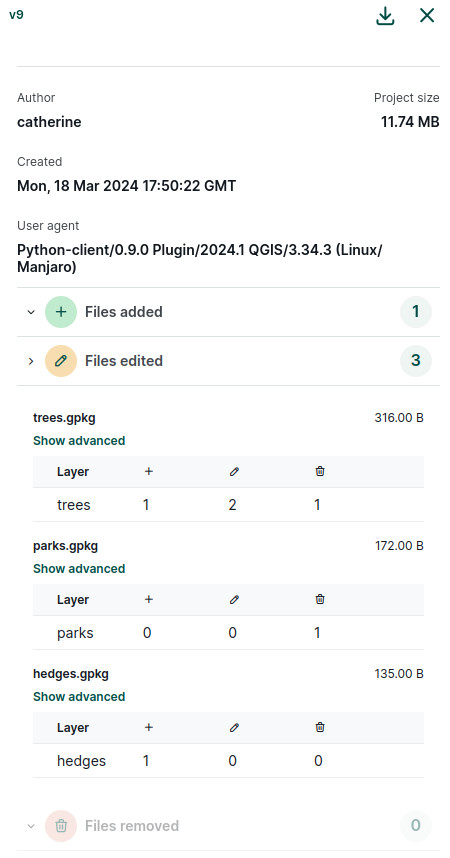Collapse the Files edited section chevron
This screenshot has width=450, height=858.
(31, 361)
